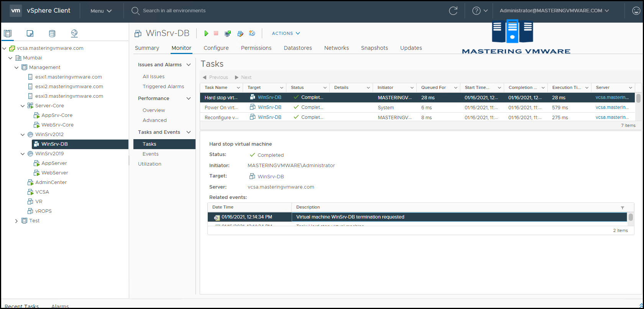
Task: Select the WebServer virtual machine
Action: pyautogui.click(x=55, y=173)
